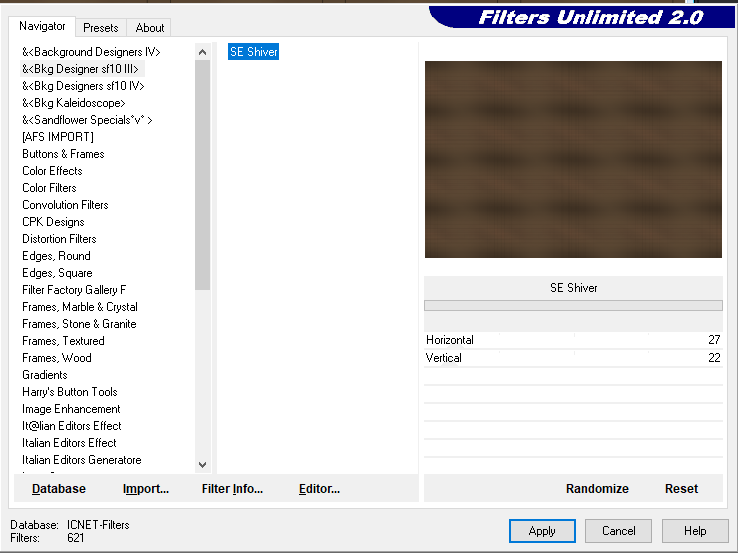
Task: Cancel the filter dialog
Action: click(618, 531)
